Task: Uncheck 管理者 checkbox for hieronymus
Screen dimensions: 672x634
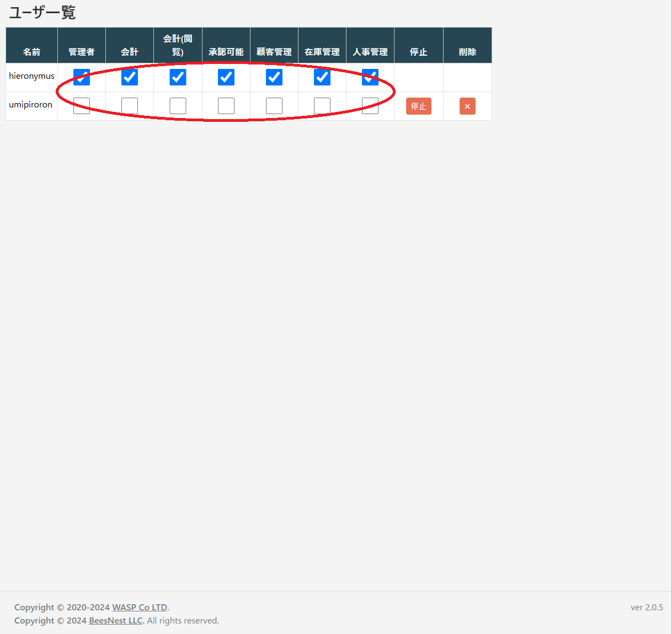Action: coord(82,77)
